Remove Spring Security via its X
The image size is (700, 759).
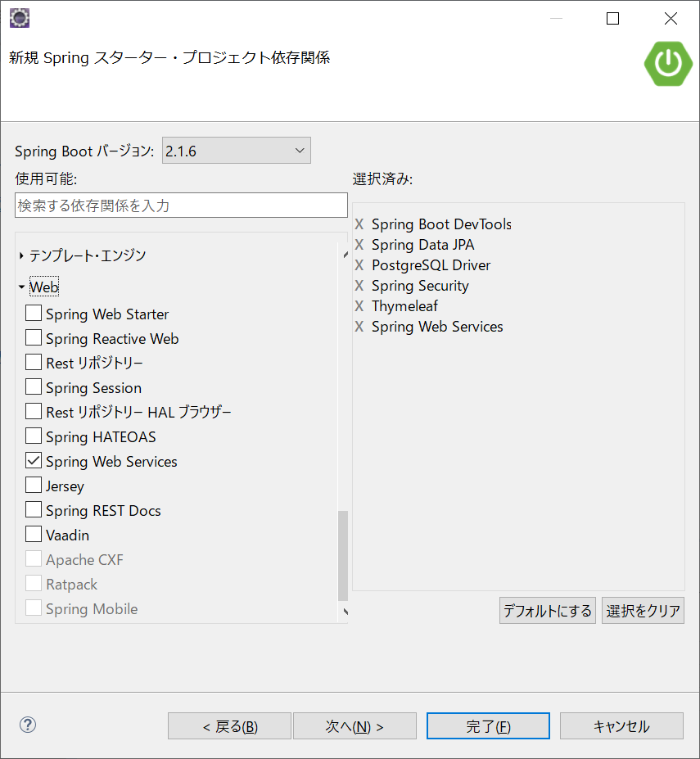(x=359, y=286)
